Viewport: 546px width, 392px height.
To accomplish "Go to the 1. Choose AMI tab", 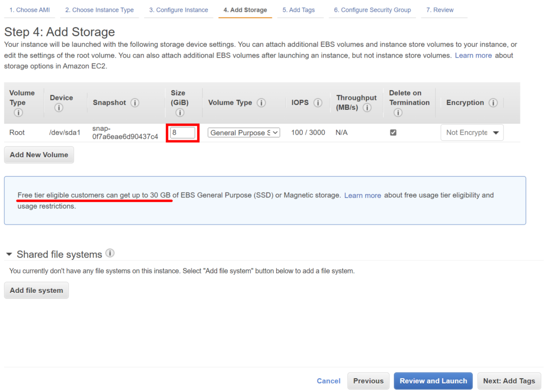I will [x=30, y=10].
